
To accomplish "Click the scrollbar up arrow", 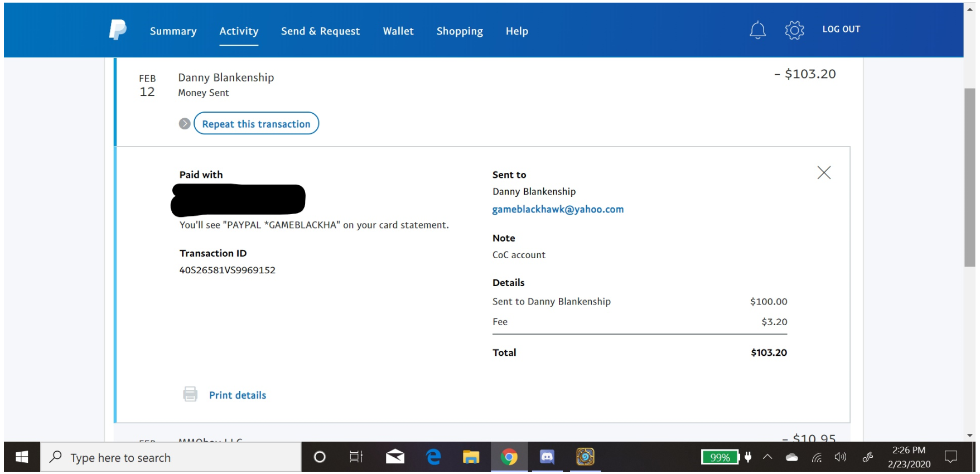I will coord(970,9).
